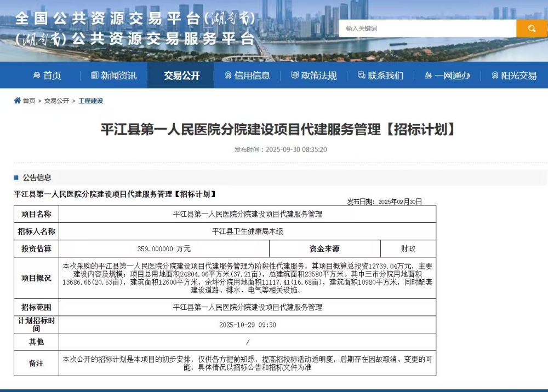Screen dimensions: 548x392
Task: Open the 新闻资讯 menu item
Action: 118,76
